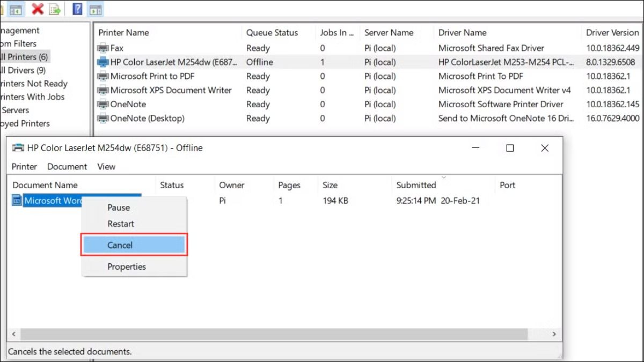Screen dimensions: 644x362
Task: Select Deployed Printers in the tree
Action: coord(25,123)
